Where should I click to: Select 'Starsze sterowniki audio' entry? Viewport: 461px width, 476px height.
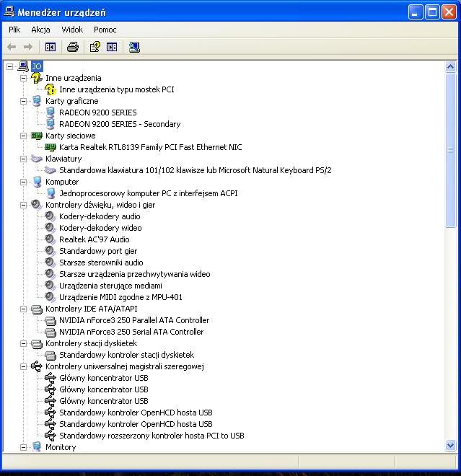coord(101,263)
